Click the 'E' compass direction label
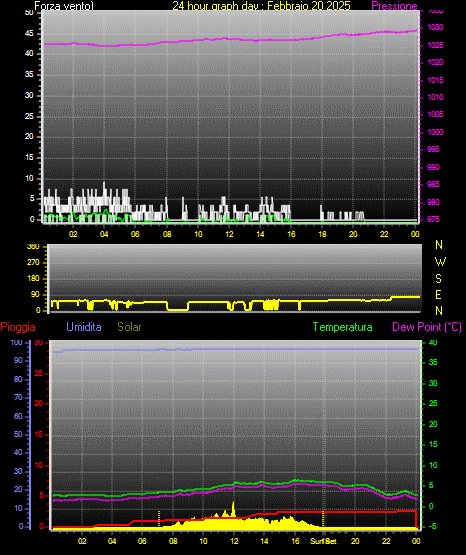The height and width of the screenshot is (555, 466). coord(438,295)
